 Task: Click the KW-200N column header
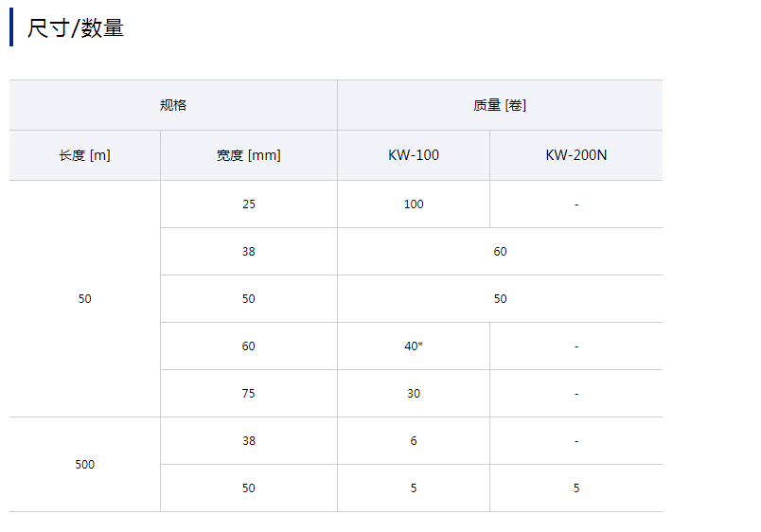(575, 155)
